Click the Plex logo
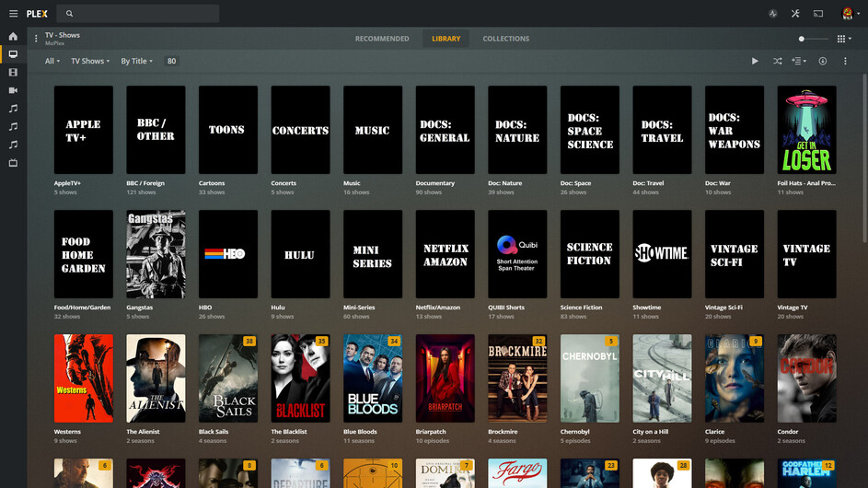 click(37, 13)
